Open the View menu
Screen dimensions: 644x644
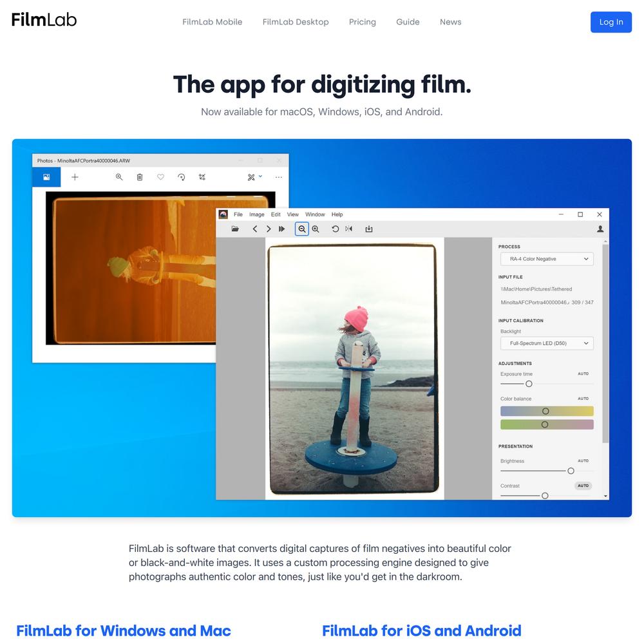(x=293, y=214)
